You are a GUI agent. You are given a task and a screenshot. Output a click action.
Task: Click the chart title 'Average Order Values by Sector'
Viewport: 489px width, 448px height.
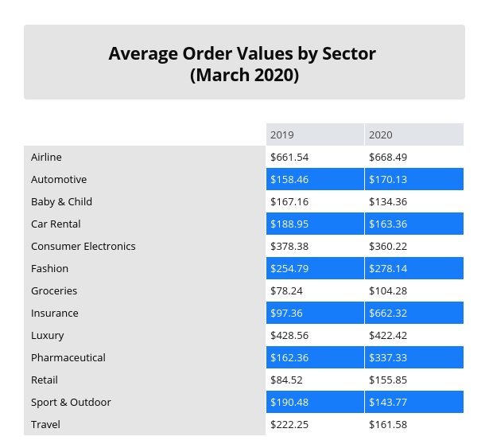pyautogui.click(x=243, y=54)
